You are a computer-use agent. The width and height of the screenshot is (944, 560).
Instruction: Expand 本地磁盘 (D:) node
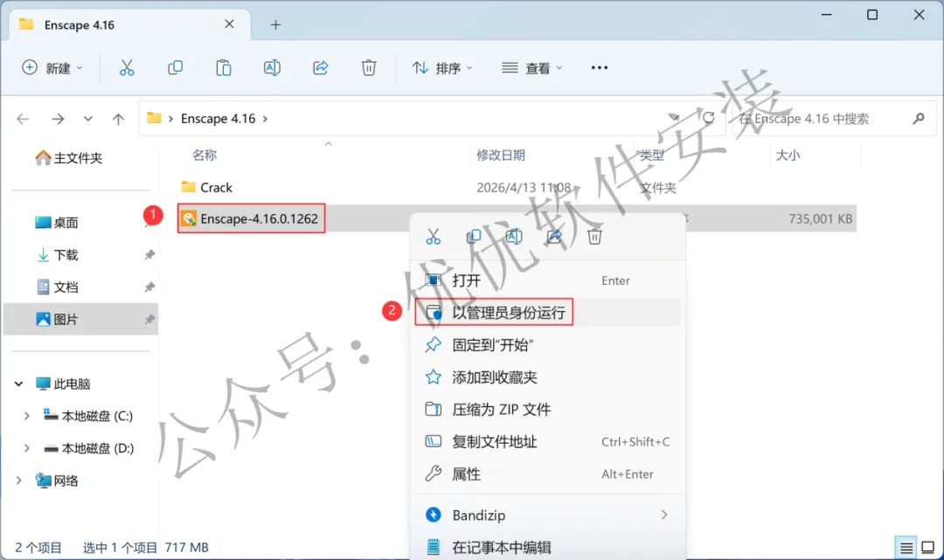[x=26, y=448]
